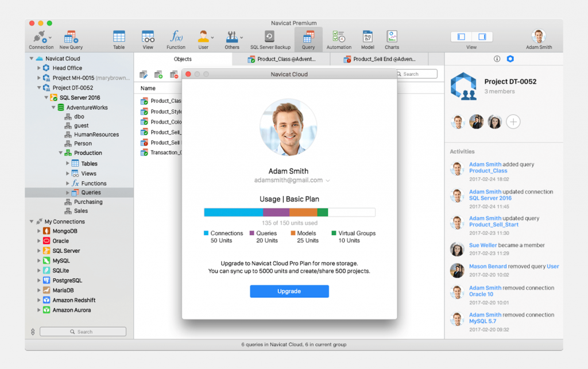
Task: Click Adam Smith profile photo in dialog
Action: coord(288,127)
